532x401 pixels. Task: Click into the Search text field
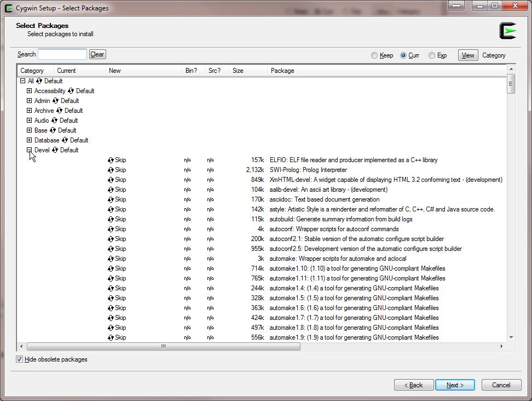click(x=62, y=54)
